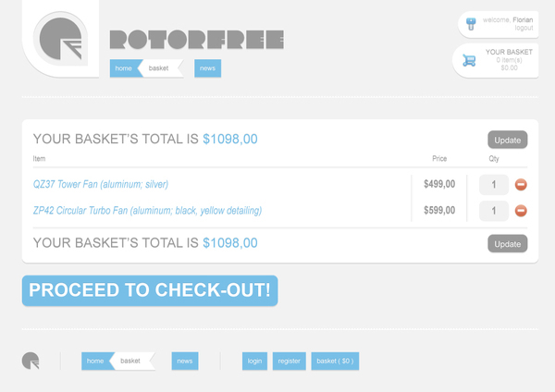Select basket in the footer menu
Image resolution: width=555 pixels, height=392 pixels.
click(x=132, y=361)
